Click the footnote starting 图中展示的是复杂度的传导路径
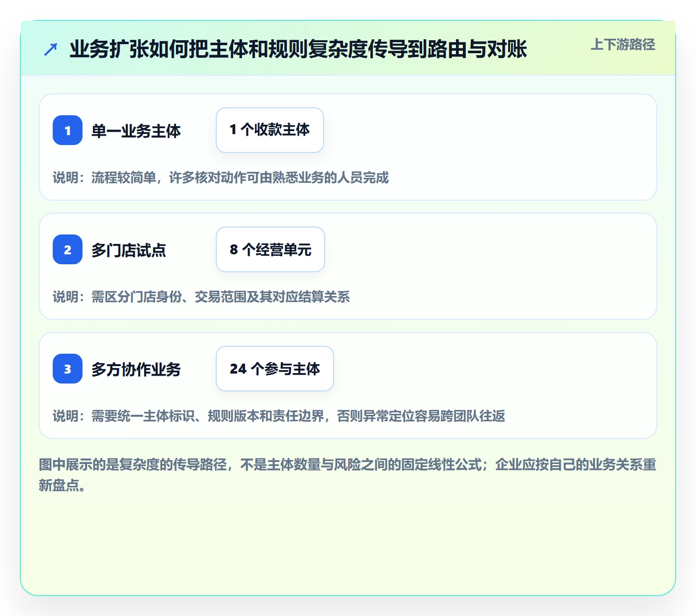 tap(348, 475)
